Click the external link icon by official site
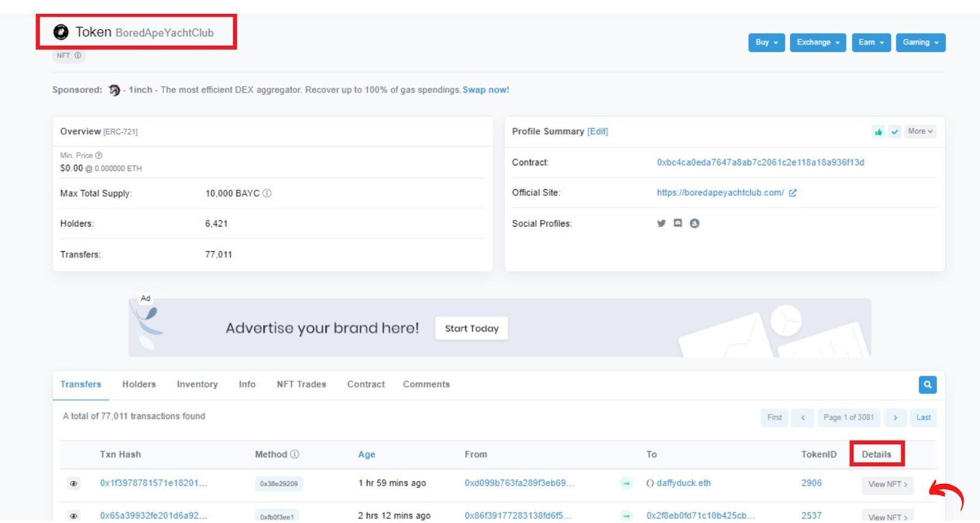Screen dimensions: 980x523 pyautogui.click(x=793, y=193)
